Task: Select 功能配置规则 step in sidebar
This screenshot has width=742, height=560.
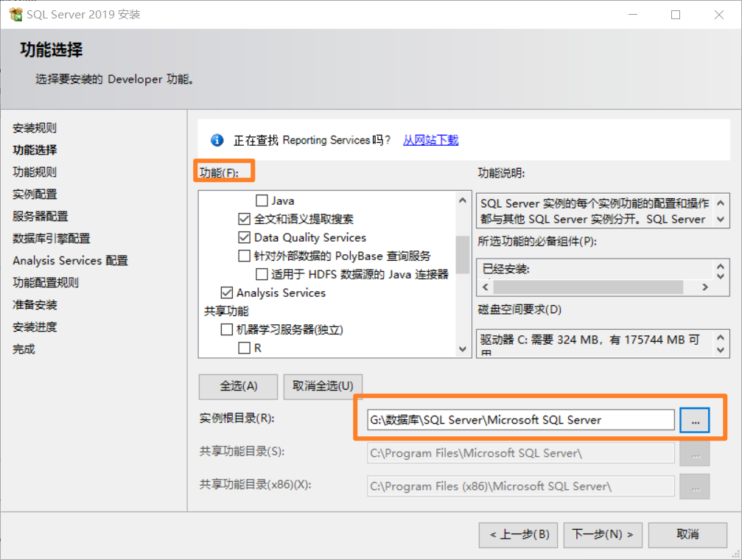Action: [46, 283]
